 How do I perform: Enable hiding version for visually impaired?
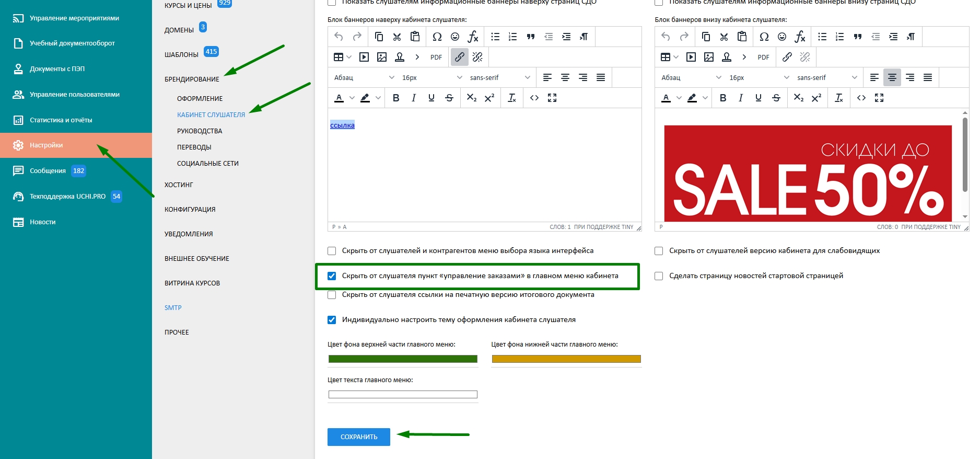click(659, 251)
